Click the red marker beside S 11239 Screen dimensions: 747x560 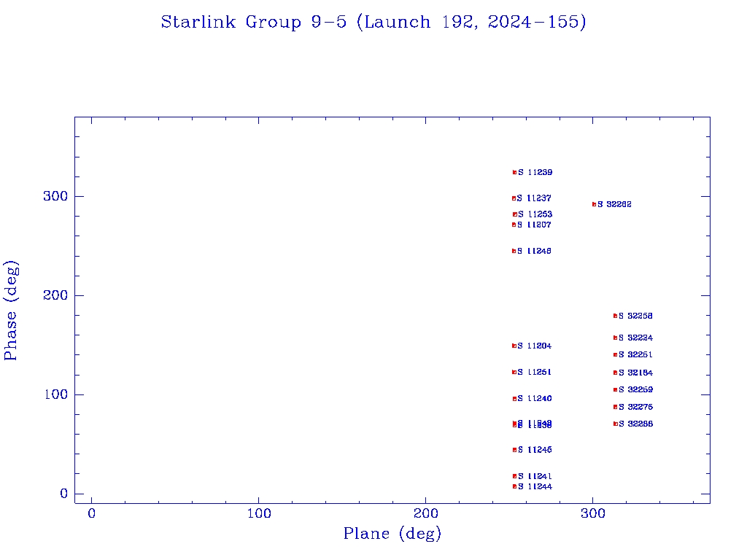click(x=514, y=172)
